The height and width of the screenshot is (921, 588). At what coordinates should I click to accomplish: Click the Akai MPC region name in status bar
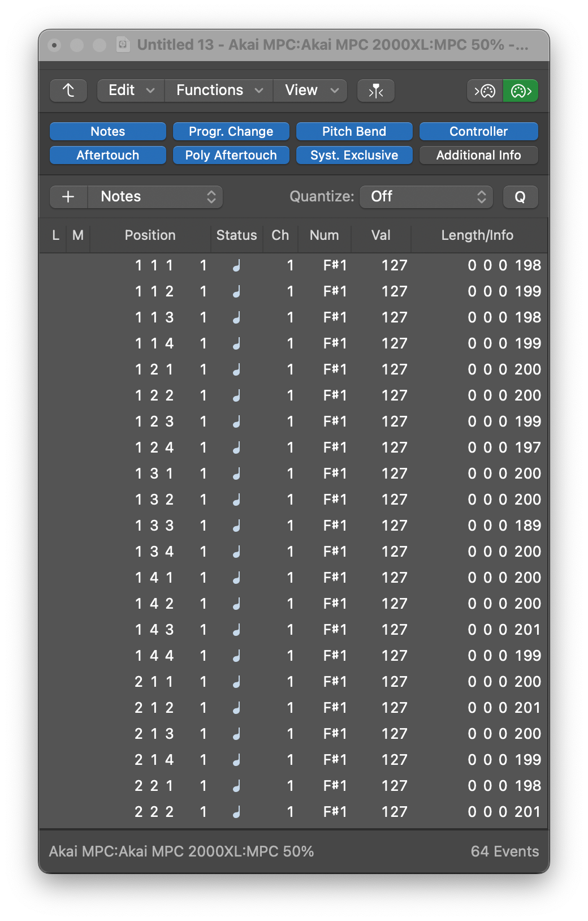(x=181, y=851)
